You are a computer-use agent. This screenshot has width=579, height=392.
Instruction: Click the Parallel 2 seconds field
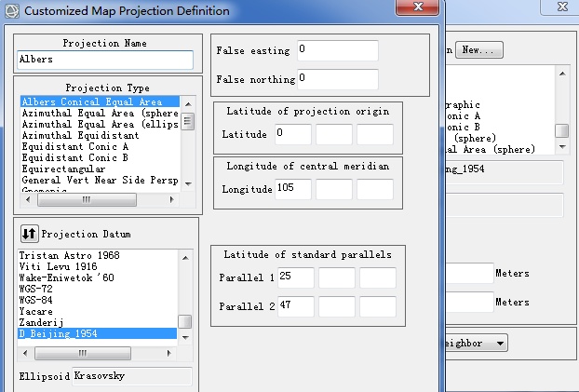tap(378, 306)
